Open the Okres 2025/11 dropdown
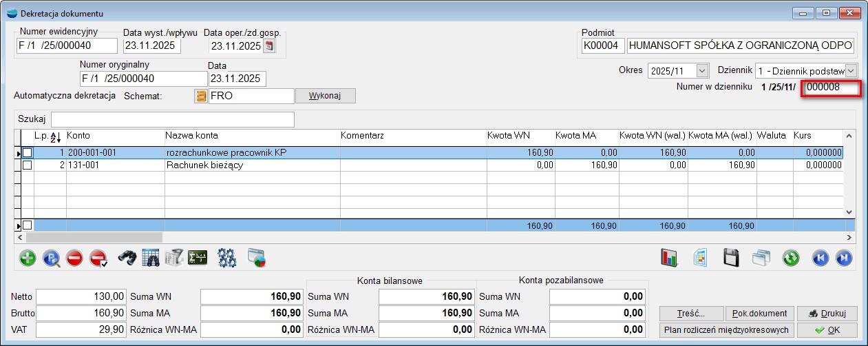 click(702, 70)
